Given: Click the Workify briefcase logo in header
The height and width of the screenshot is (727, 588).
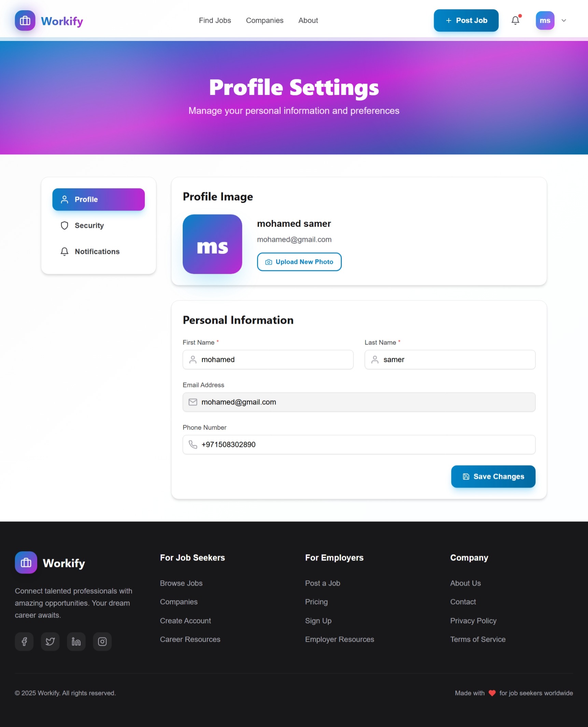Looking at the screenshot, I should tap(25, 21).
